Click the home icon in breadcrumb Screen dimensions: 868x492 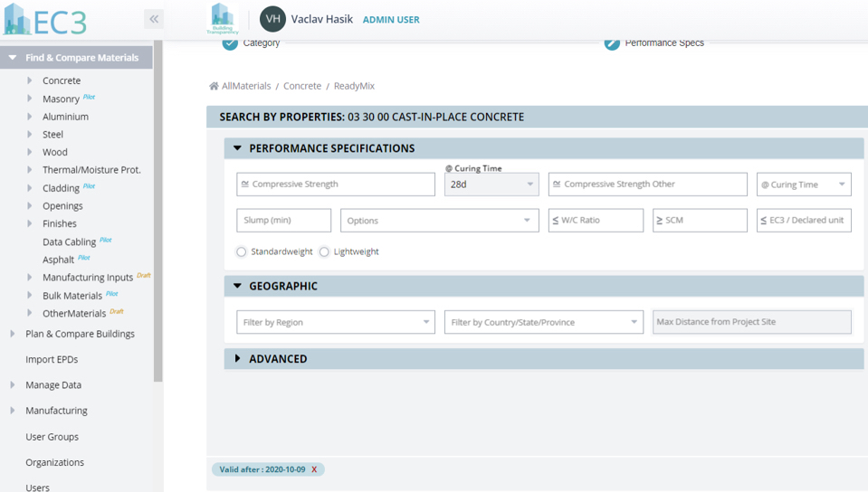tap(214, 86)
